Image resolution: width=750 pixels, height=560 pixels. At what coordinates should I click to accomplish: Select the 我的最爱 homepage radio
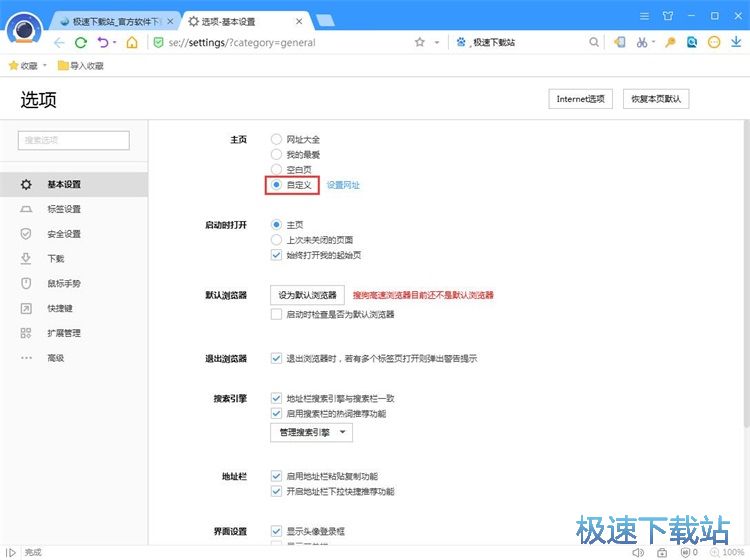pyautogui.click(x=276, y=154)
